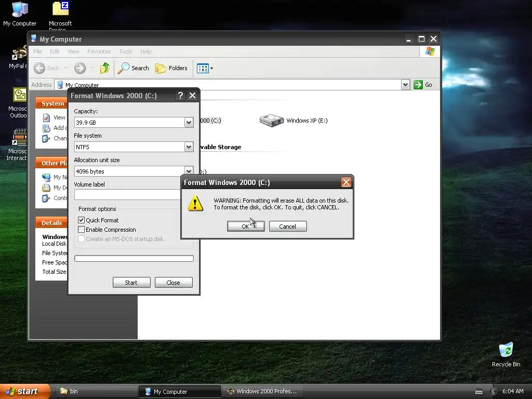Screen dimensions: 532x399
Task: Open the File menu in My Computer
Action: pyautogui.click(x=37, y=51)
